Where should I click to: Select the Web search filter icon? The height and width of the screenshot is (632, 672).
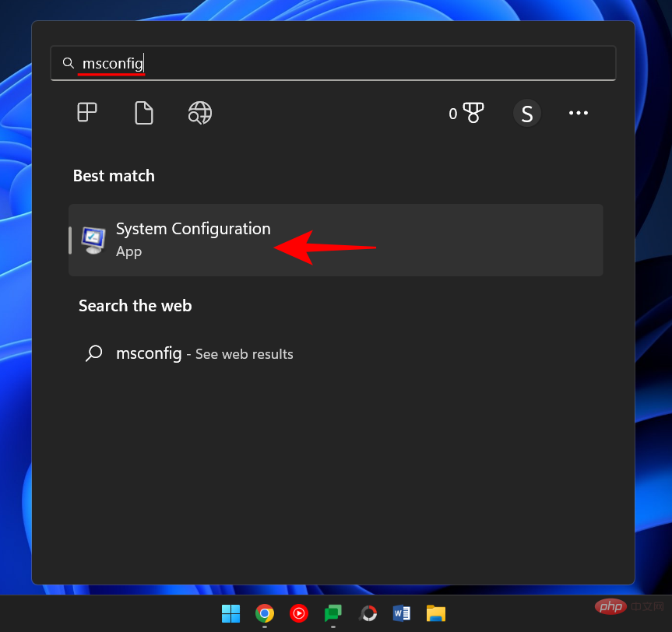[199, 113]
